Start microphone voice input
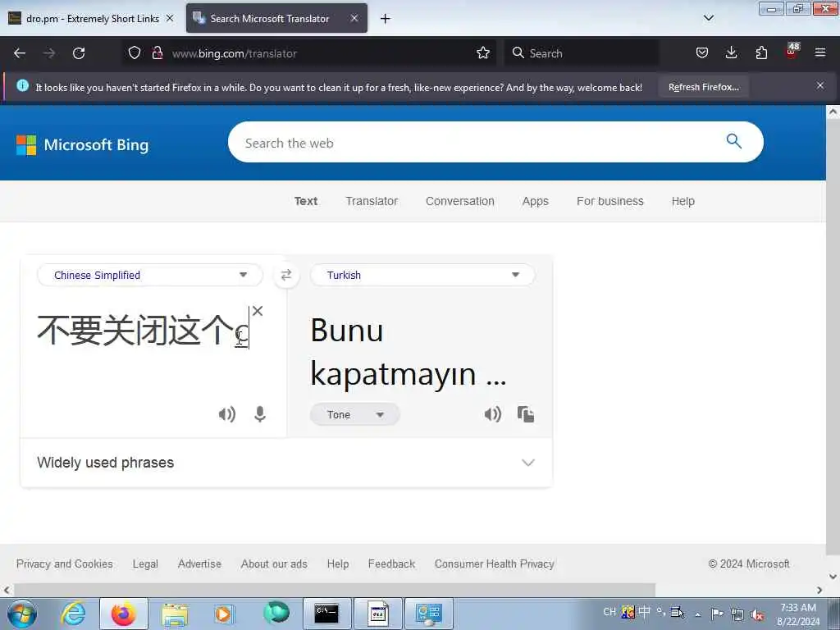The image size is (840, 630). [x=260, y=414]
